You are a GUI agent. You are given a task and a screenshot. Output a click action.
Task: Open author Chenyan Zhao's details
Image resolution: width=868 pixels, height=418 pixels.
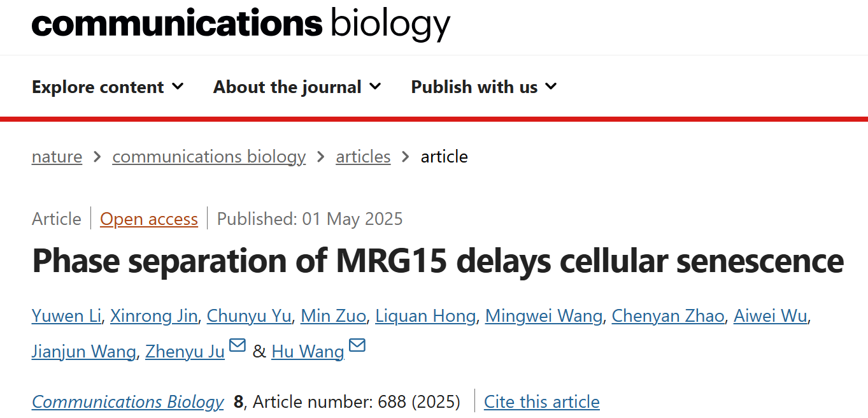668,316
